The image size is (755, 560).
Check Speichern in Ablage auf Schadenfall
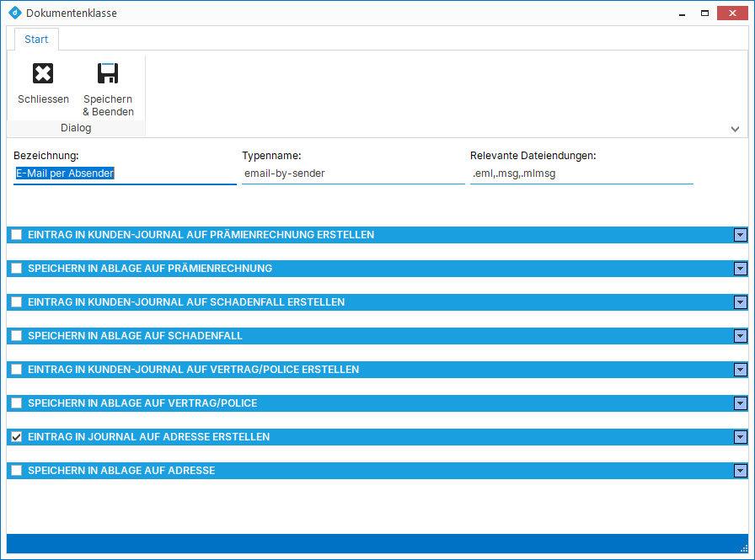pyautogui.click(x=16, y=336)
